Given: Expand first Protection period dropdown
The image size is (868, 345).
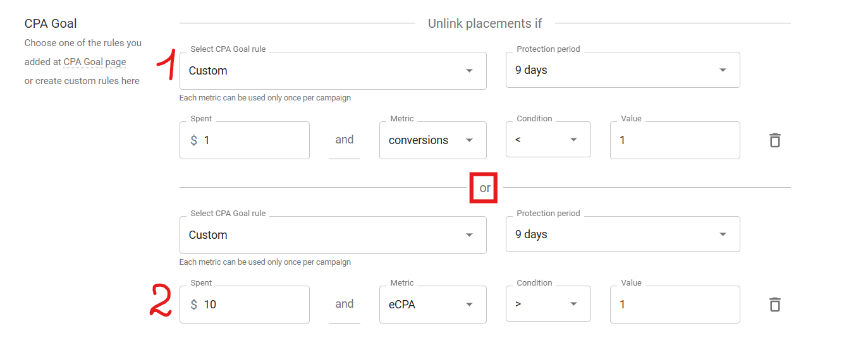Looking at the screenshot, I should tap(622, 70).
